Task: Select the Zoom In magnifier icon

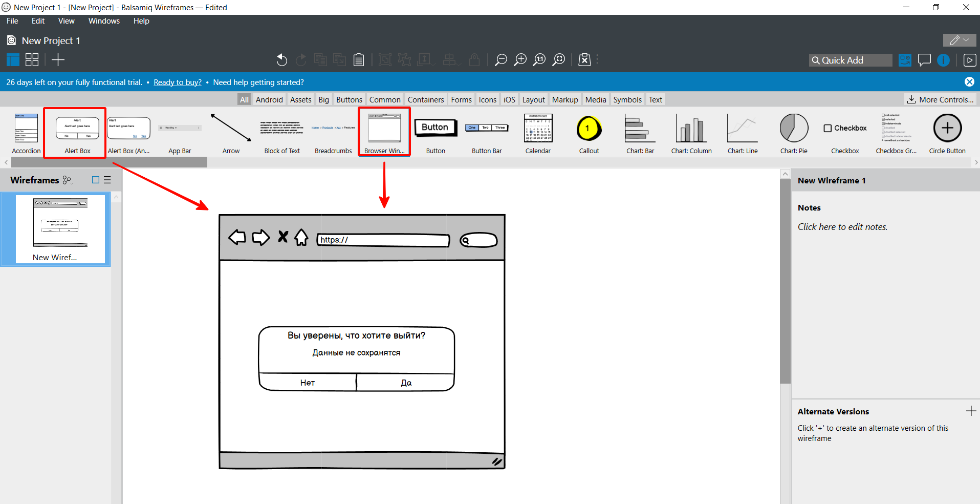Action: (520, 60)
